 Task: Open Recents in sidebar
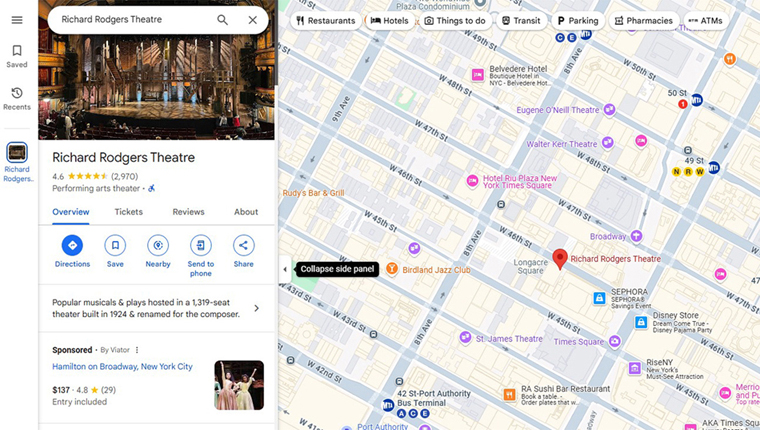(x=17, y=99)
